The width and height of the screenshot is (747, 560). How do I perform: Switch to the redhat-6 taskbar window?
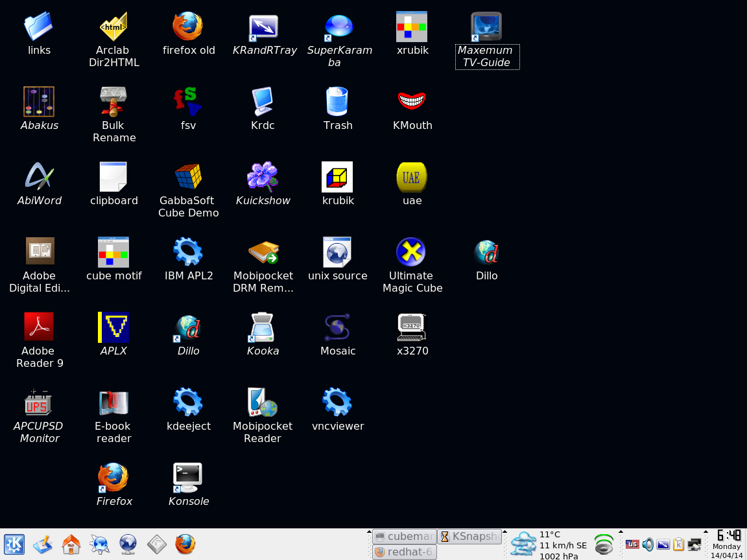[x=405, y=552]
